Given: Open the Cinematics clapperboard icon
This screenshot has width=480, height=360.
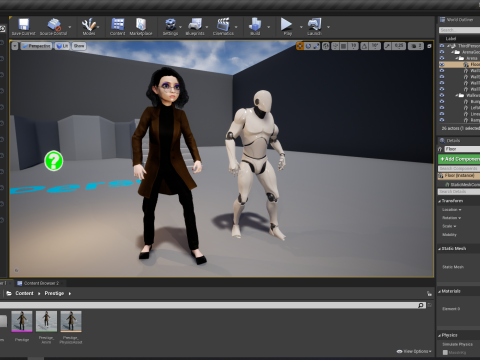Looking at the screenshot, I should 223,25.
